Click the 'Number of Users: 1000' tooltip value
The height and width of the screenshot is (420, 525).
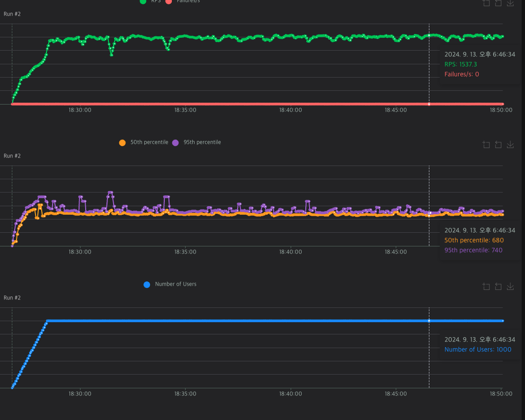[478, 350]
